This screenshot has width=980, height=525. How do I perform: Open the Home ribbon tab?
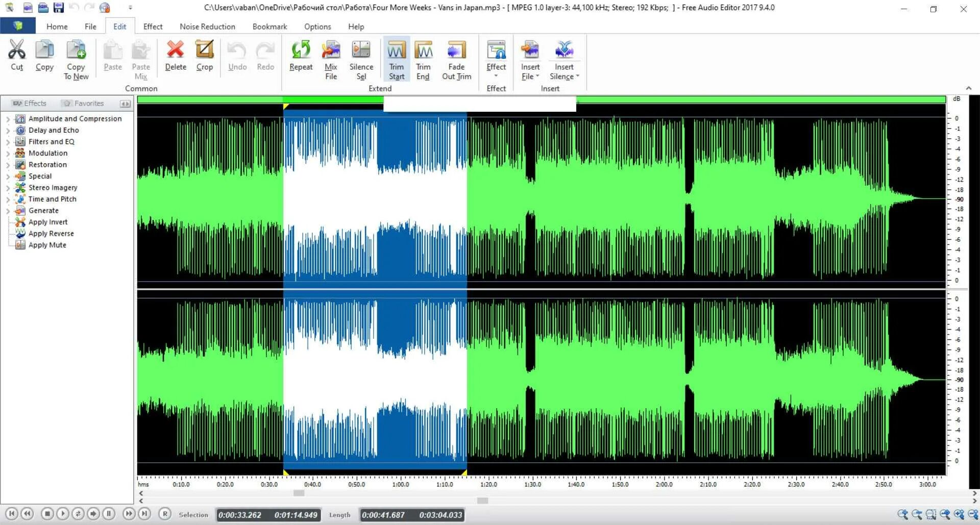[57, 27]
